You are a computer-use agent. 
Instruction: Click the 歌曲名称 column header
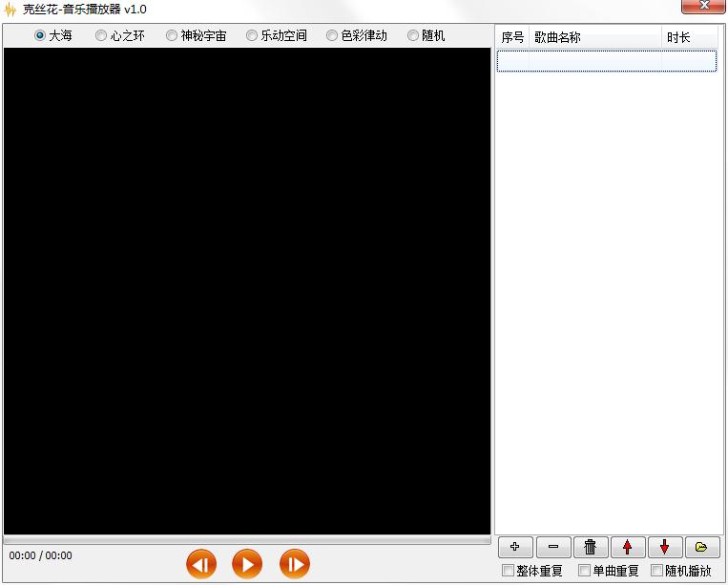pyautogui.click(x=594, y=37)
